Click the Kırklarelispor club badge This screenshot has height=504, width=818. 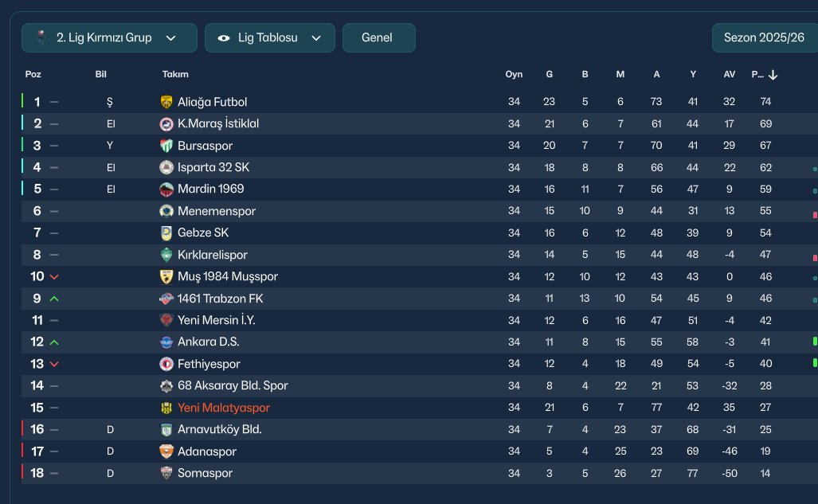[x=166, y=255]
